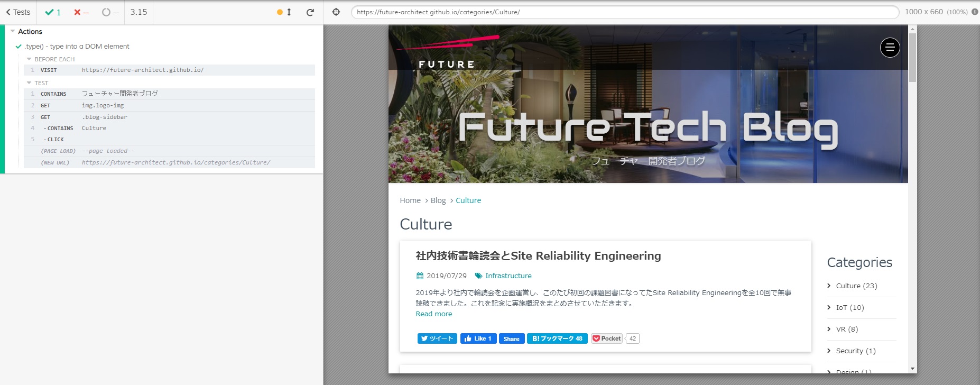Open the selector playground crosshair
The height and width of the screenshot is (385, 980).
pyautogui.click(x=336, y=12)
